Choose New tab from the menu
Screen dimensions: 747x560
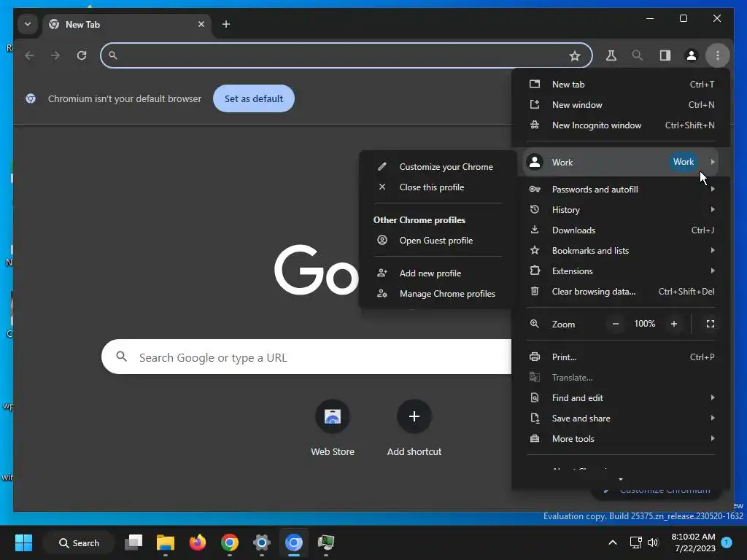[622, 85]
